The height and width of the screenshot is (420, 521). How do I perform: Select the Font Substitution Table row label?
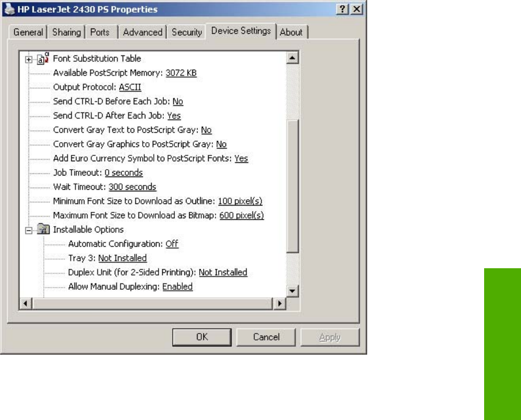pyautogui.click(x=97, y=58)
